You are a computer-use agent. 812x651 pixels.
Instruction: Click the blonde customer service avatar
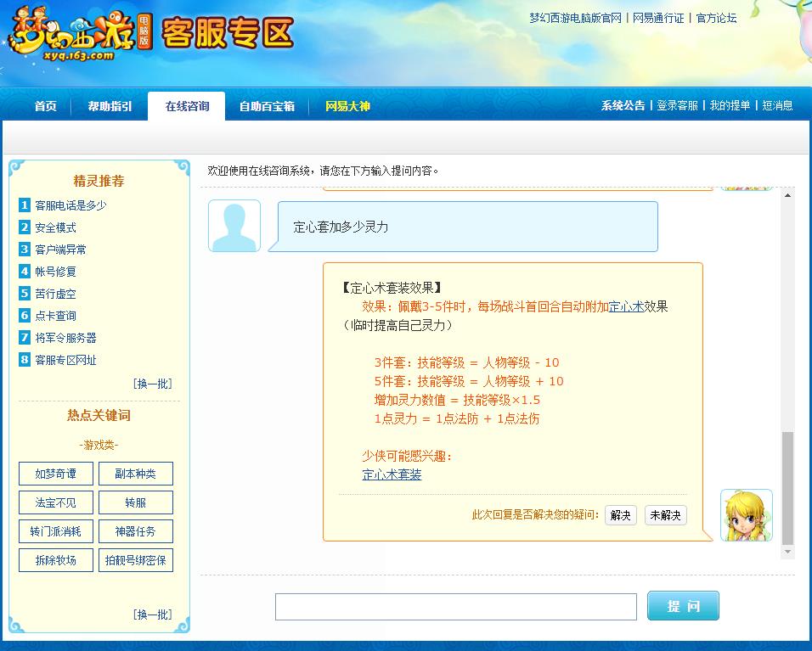pos(746,515)
